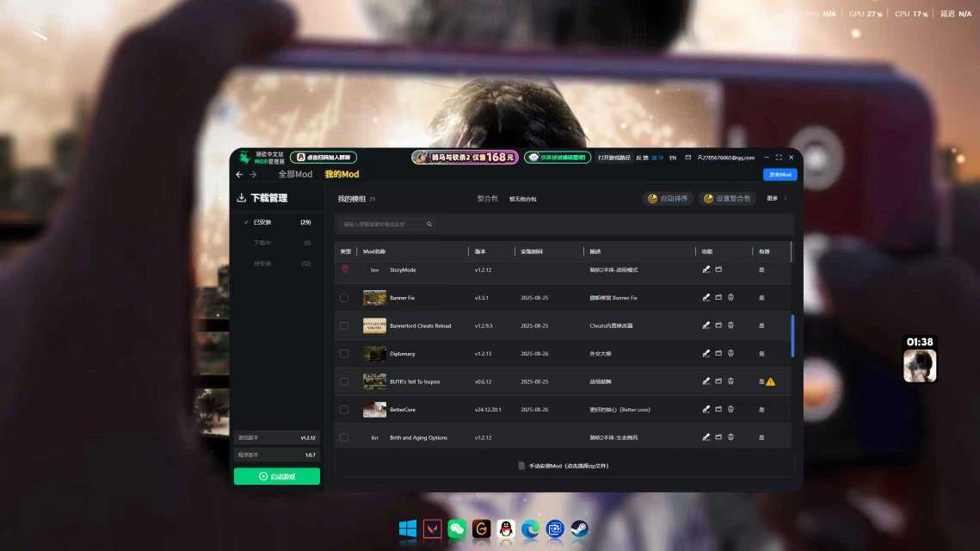Image resolution: width=980 pixels, height=551 pixels.
Task: Edit the Banner Fix mod entry
Action: tap(706, 298)
